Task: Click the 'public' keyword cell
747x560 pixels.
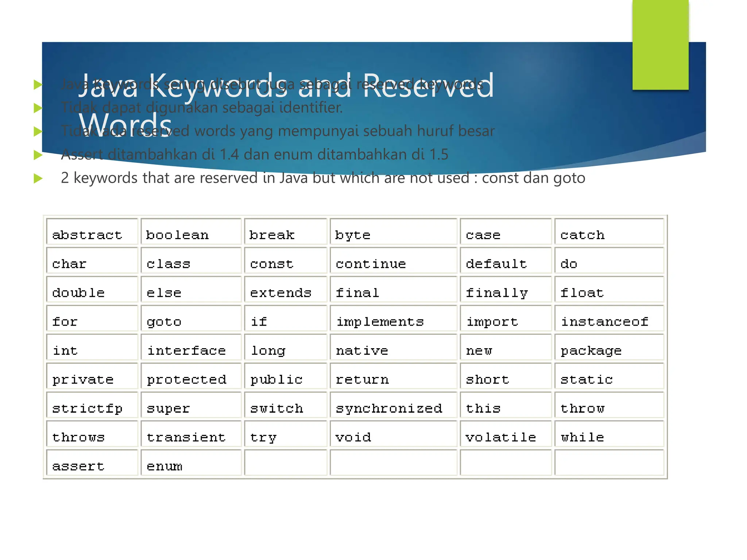Action: point(286,376)
